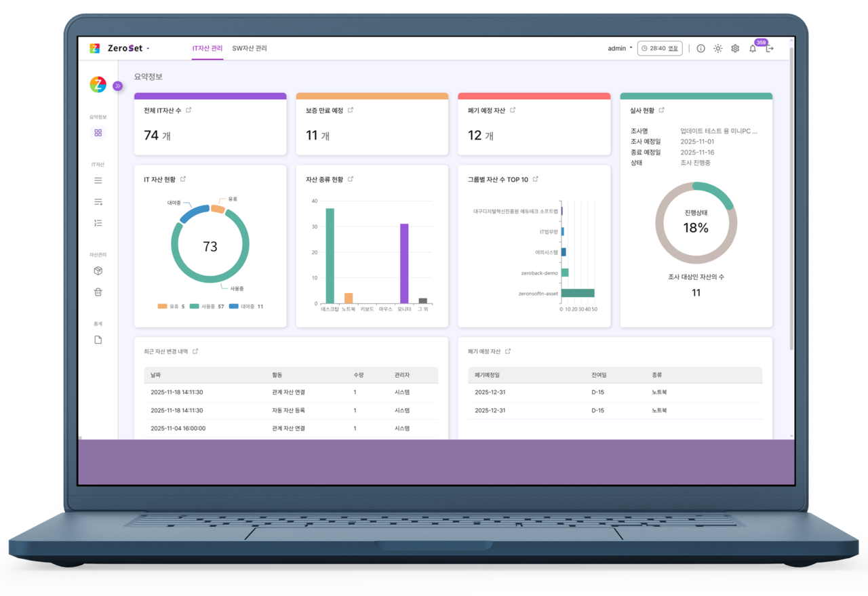Click the settings gear icon in the header
The height and width of the screenshot is (596, 868).
pyautogui.click(x=735, y=49)
